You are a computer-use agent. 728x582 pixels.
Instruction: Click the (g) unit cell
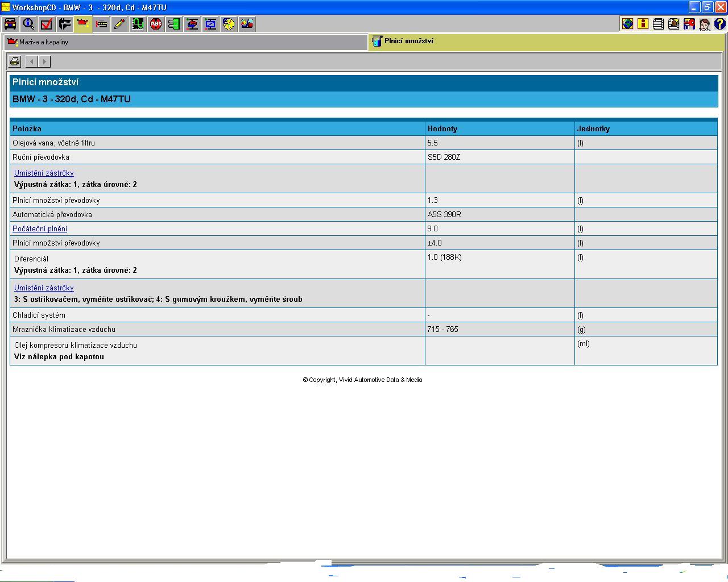pyautogui.click(x=646, y=329)
